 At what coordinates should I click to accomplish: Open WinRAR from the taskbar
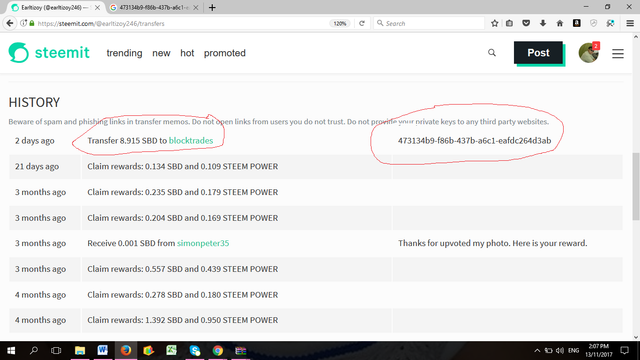[x=240, y=351]
